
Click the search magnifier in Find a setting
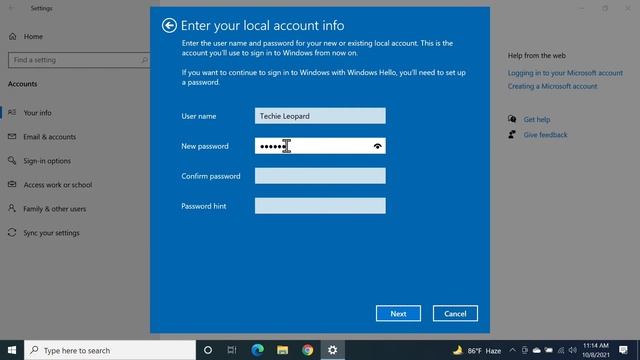point(144,60)
